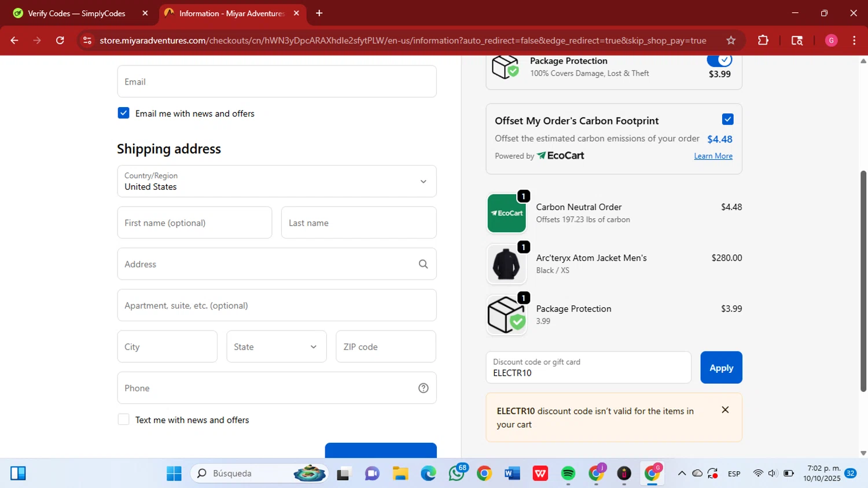This screenshot has width=868, height=488.
Task: Click the Package Protection item thumbnail
Action: point(506,315)
